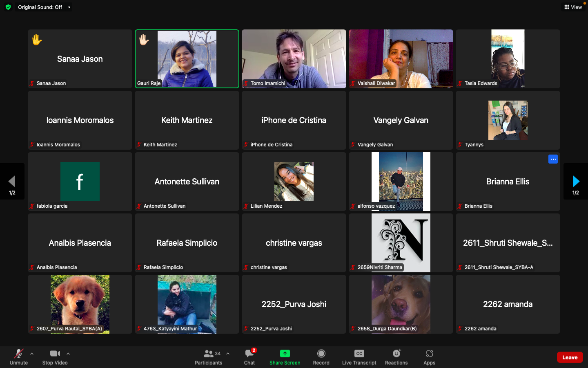Click the muted microphone icon on Tomo Imamichi's tile
The image size is (588, 368).
tap(245, 83)
